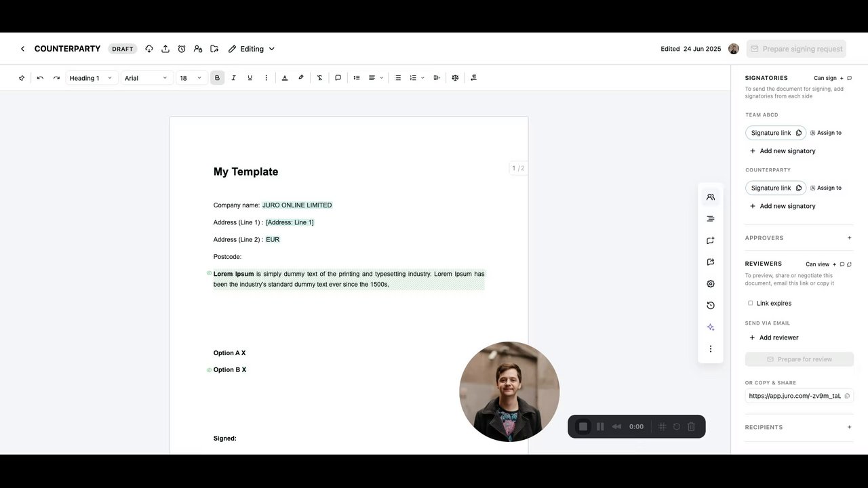Click the pin icon in formatting toolbar
Image resolution: width=868 pixels, height=488 pixels.
pos(22,78)
